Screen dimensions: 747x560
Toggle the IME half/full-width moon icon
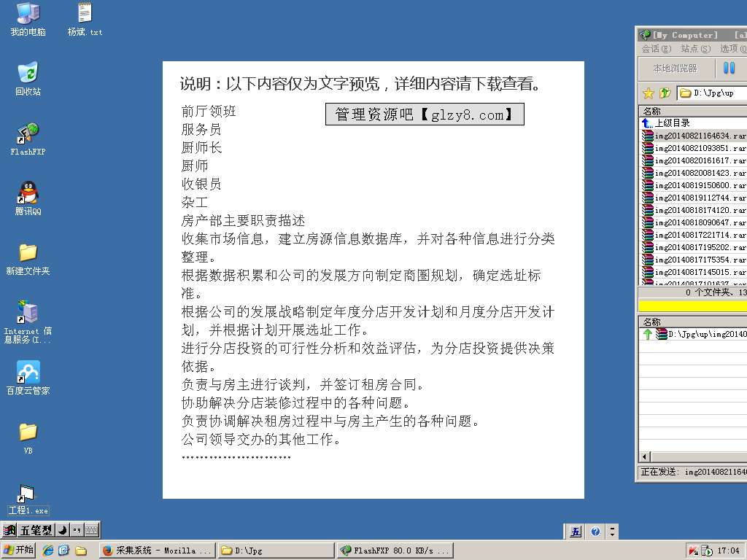tap(63, 529)
